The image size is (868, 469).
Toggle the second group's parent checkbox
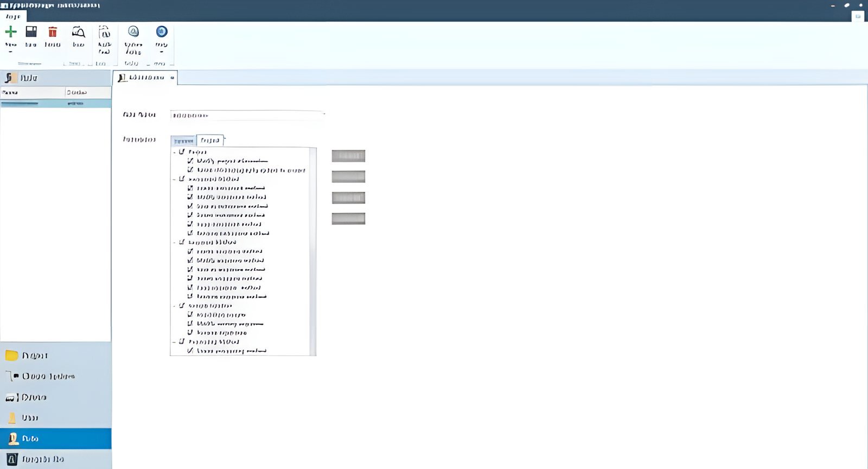pyautogui.click(x=182, y=179)
